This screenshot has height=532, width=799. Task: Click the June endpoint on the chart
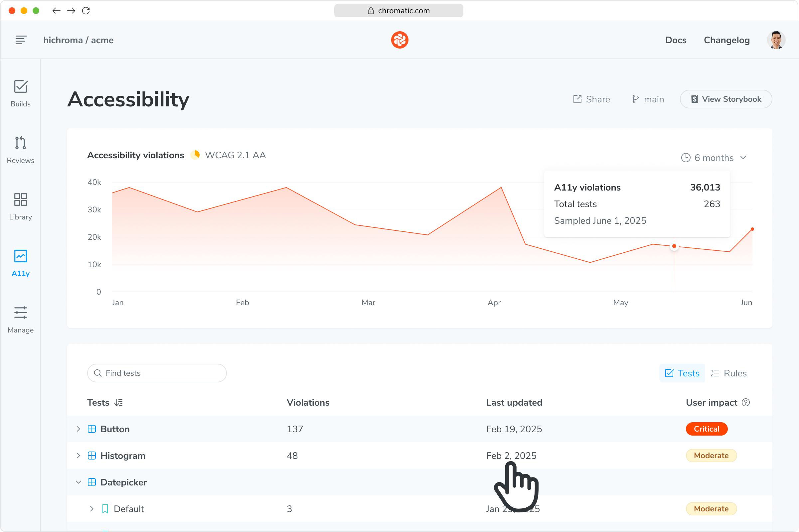click(752, 229)
